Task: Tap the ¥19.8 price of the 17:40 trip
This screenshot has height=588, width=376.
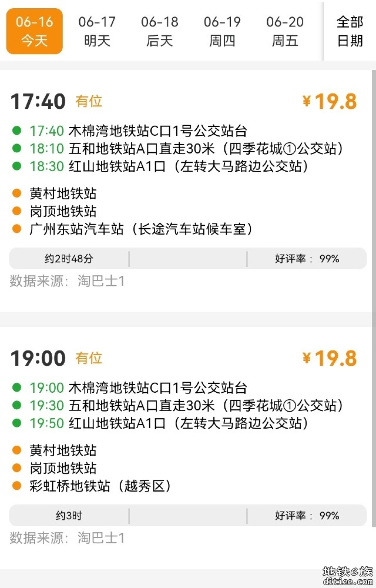Action: (330, 101)
